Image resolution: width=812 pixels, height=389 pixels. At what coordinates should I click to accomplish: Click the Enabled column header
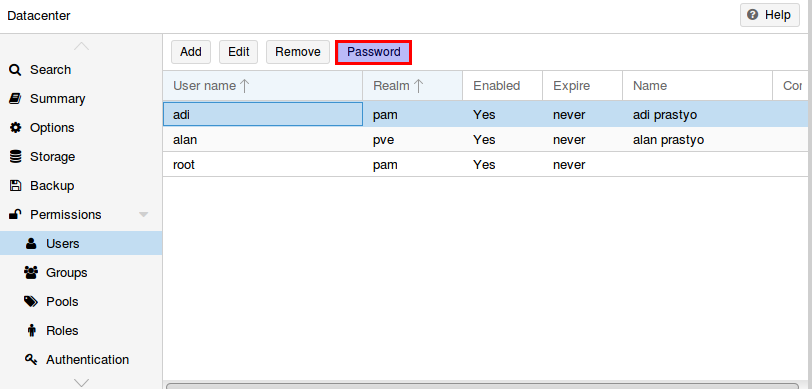[x=502, y=85]
